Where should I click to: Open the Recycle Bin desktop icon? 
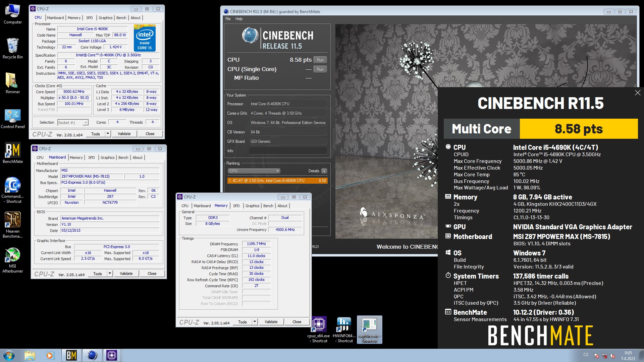click(x=13, y=48)
